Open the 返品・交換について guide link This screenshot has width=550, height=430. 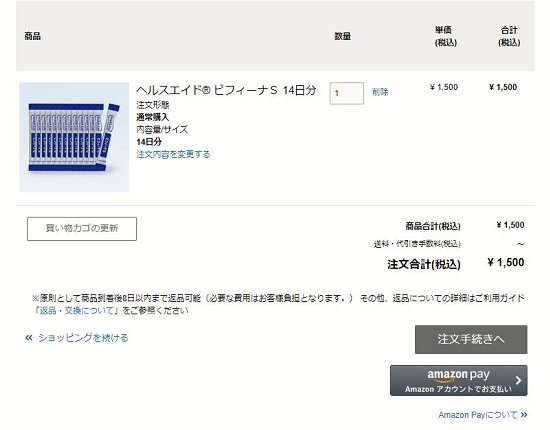pyautogui.click(x=76, y=311)
